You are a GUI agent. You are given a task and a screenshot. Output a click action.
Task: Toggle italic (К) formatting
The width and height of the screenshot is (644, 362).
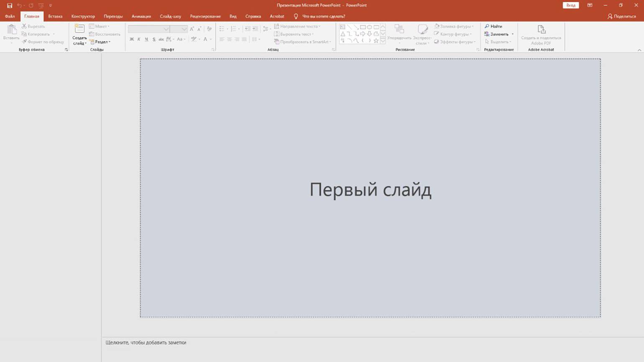click(x=139, y=39)
